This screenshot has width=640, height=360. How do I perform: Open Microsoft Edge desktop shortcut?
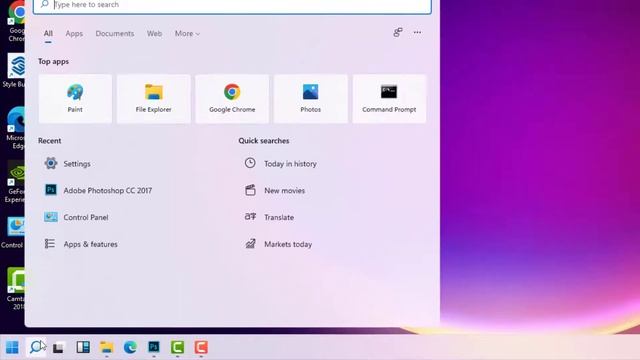[16, 128]
